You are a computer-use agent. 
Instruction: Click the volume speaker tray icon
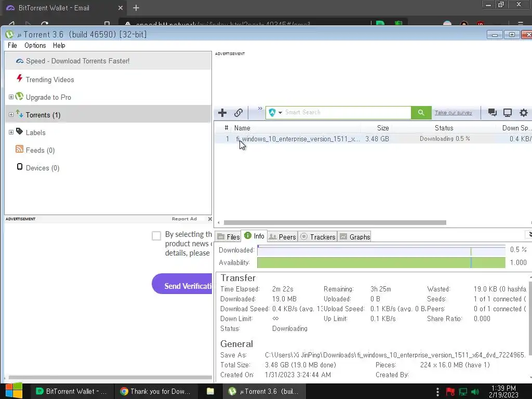point(475,392)
